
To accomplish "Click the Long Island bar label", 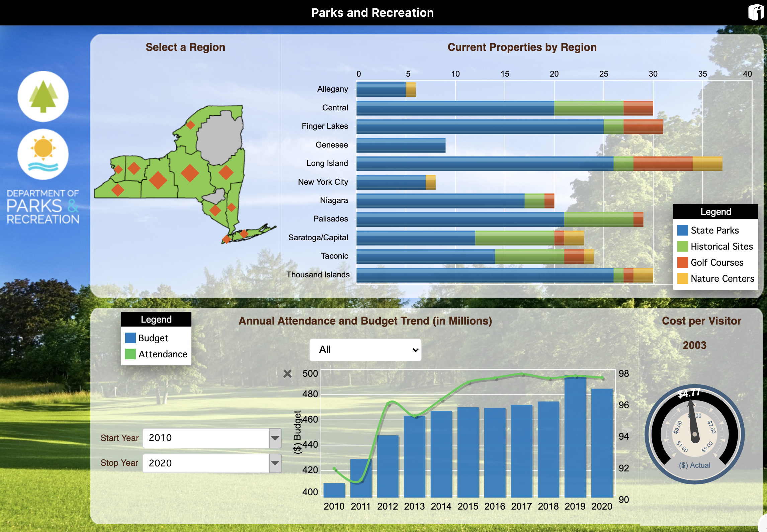I will pos(327,163).
